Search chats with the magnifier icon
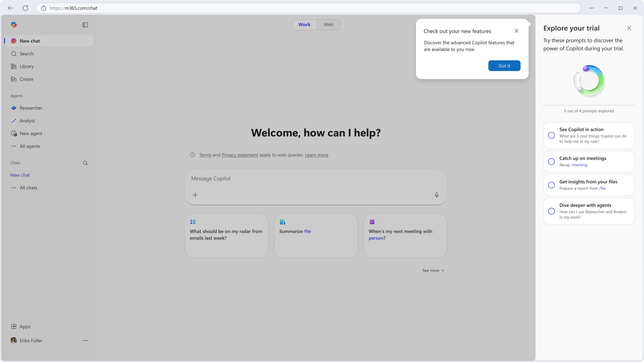Screen dimensions: 644x362 (x=85, y=163)
